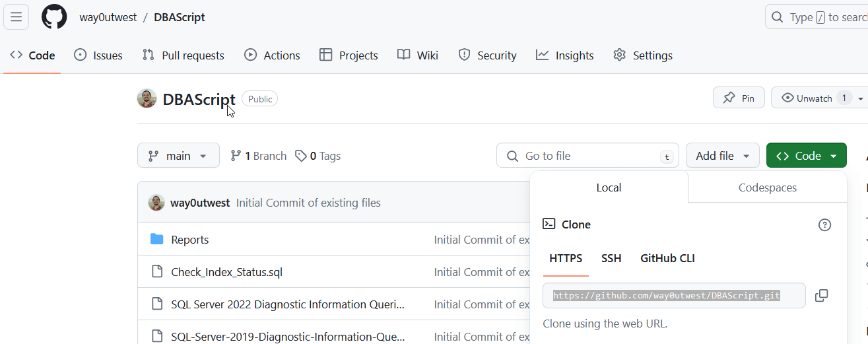
Task: Open the Pull requests tab
Action: click(184, 55)
